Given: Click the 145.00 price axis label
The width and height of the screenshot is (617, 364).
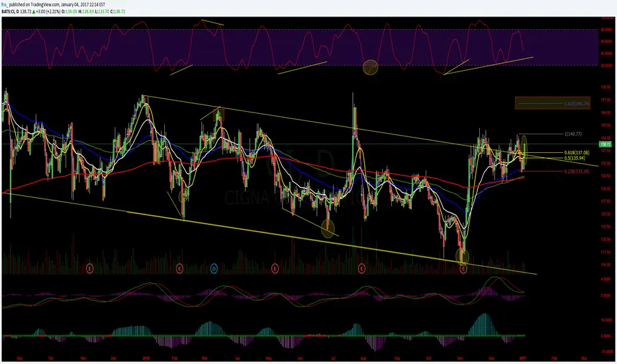Looking at the screenshot, I should pyautogui.click(x=606, y=113).
